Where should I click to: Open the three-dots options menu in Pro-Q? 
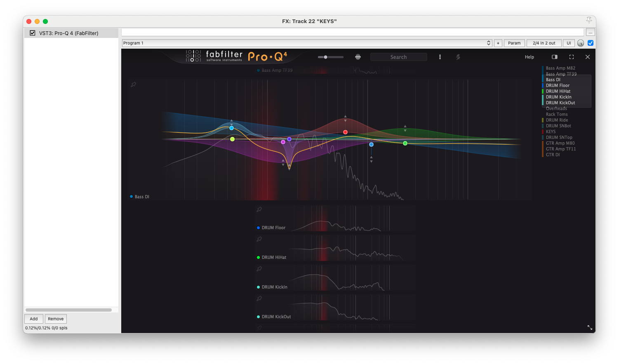440,57
